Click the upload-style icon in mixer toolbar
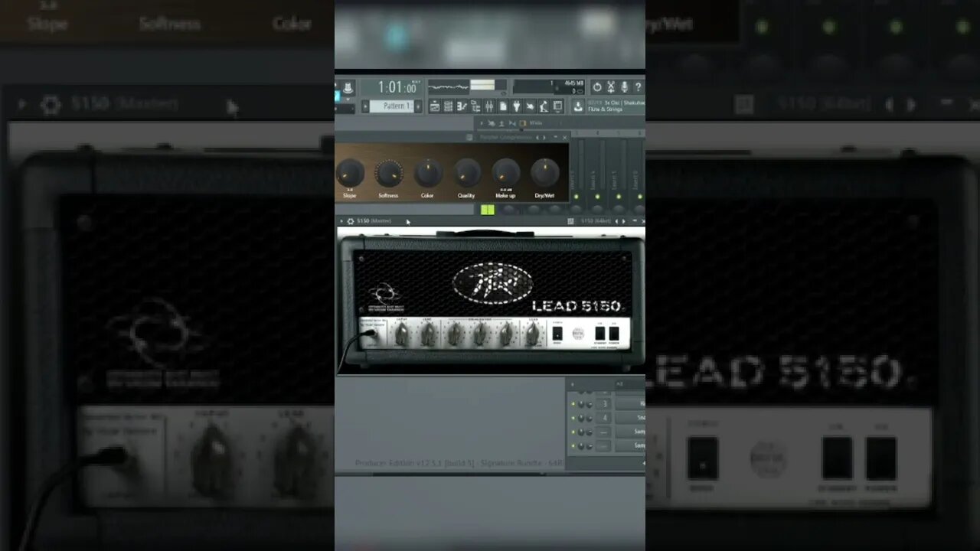 click(x=501, y=123)
